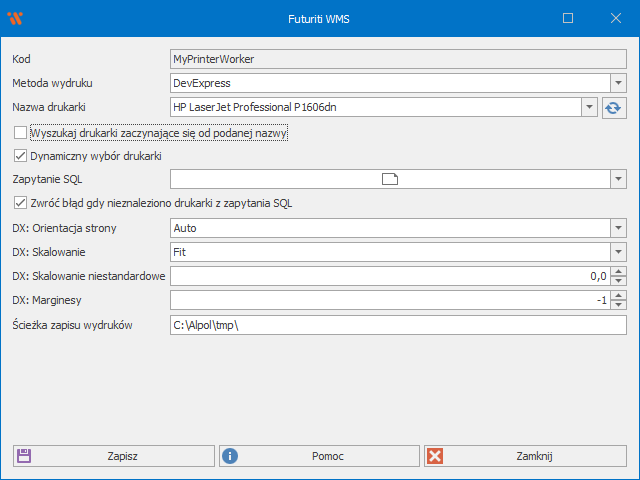Expand the Nazwa drukarki printer list

click(x=589, y=107)
